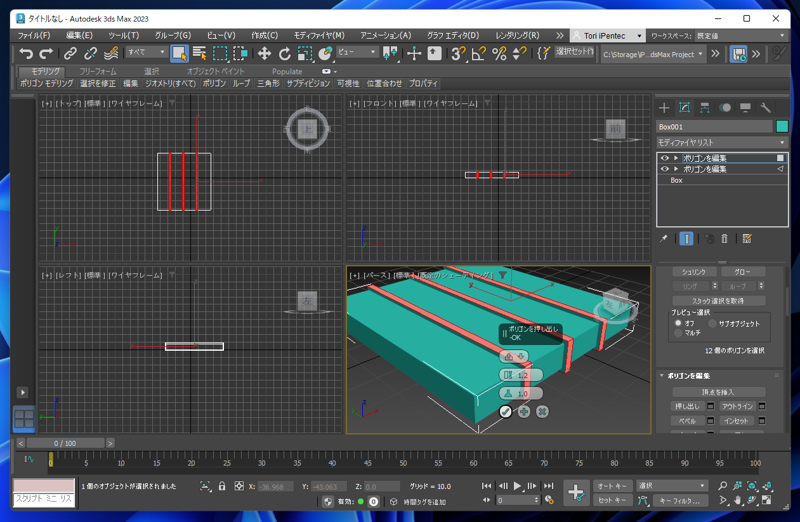This screenshot has height=522, width=800.
Task: Open the key selection dropdown
Action: (671, 486)
